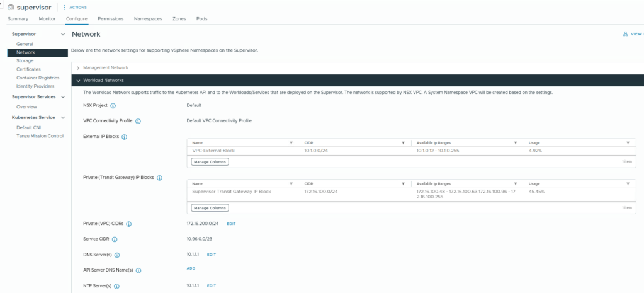Show info for Service CIDR
Image resolution: width=644 pixels, height=293 pixels.
tap(115, 239)
